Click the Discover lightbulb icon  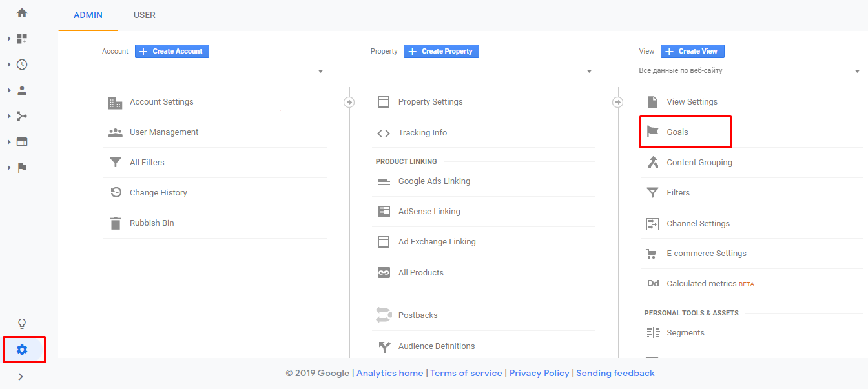[21, 323]
